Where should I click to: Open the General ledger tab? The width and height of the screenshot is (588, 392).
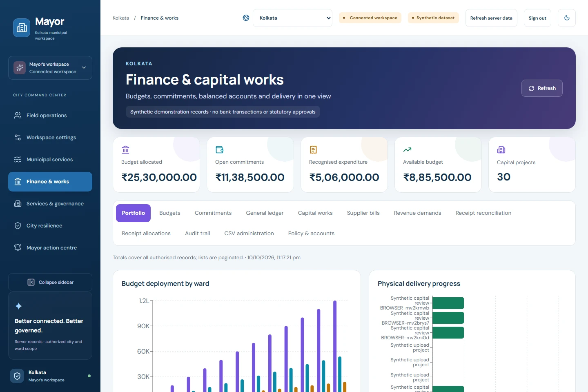(265, 213)
